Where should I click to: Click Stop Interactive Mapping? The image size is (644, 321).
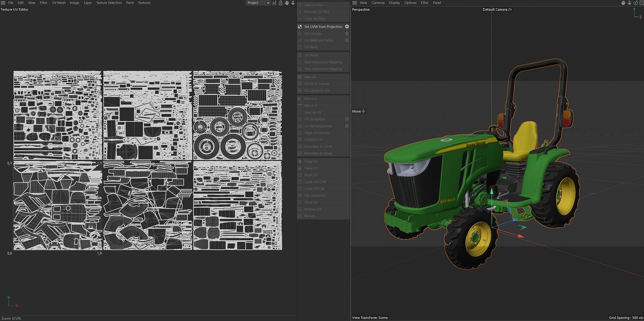323,69
